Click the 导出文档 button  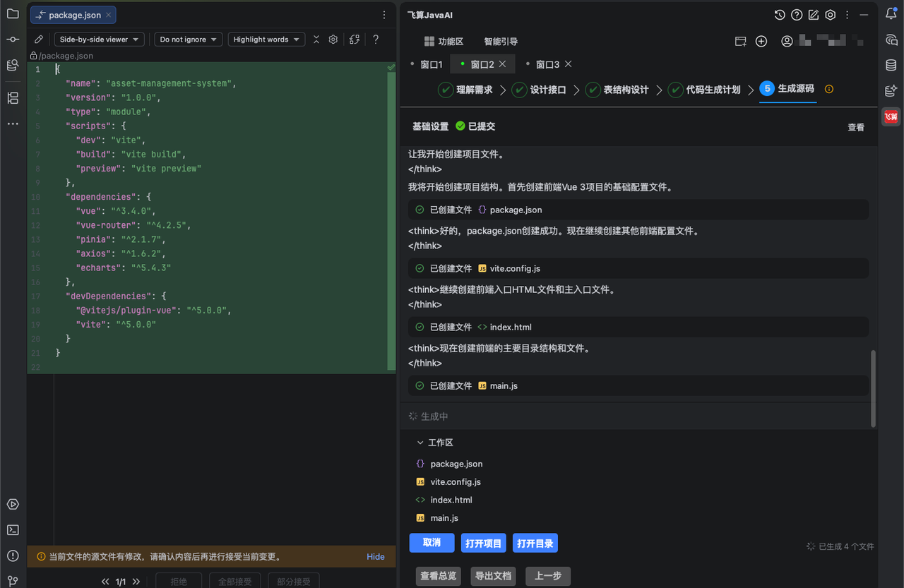tap(493, 576)
